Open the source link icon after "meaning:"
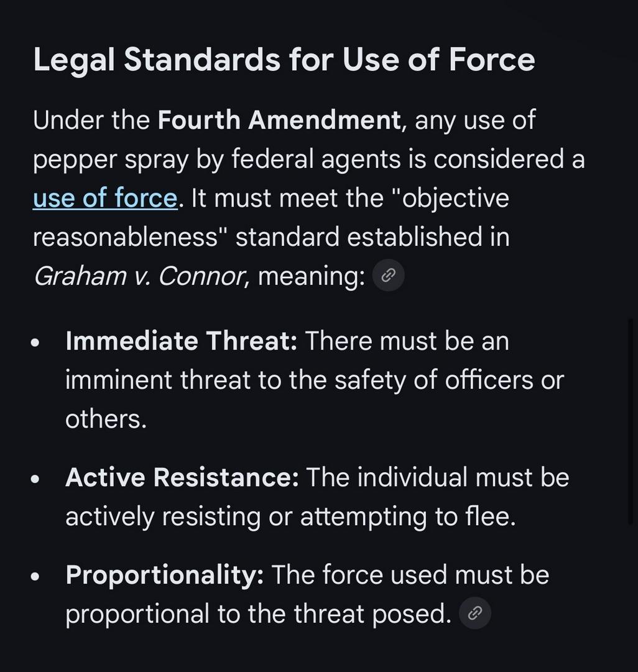Image resolution: width=638 pixels, height=672 pixels. pos(389,276)
